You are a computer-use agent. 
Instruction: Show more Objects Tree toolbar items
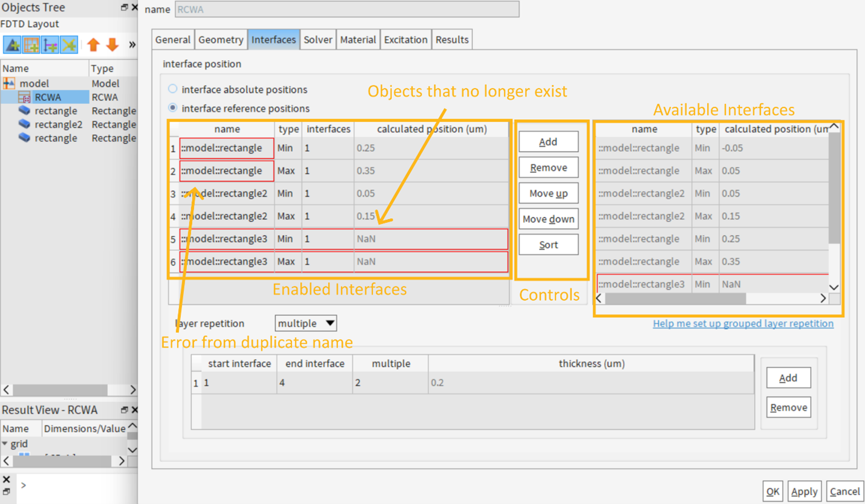(x=132, y=45)
